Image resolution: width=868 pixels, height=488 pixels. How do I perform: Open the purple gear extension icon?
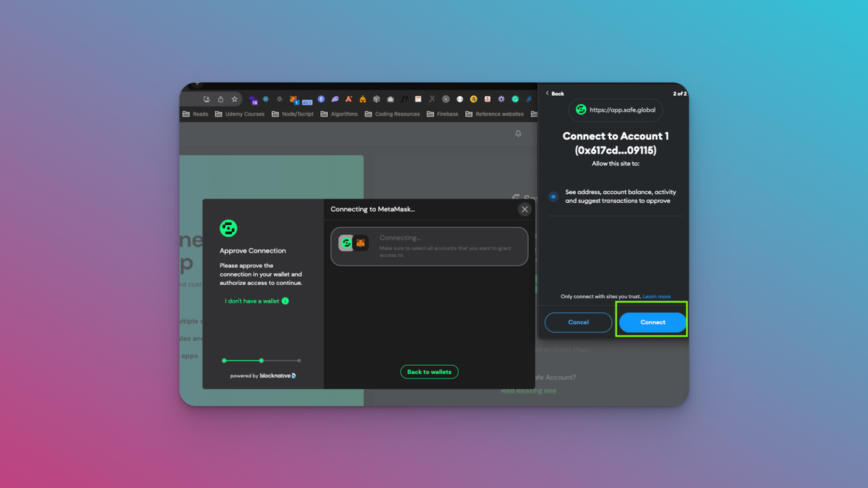(501, 99)
